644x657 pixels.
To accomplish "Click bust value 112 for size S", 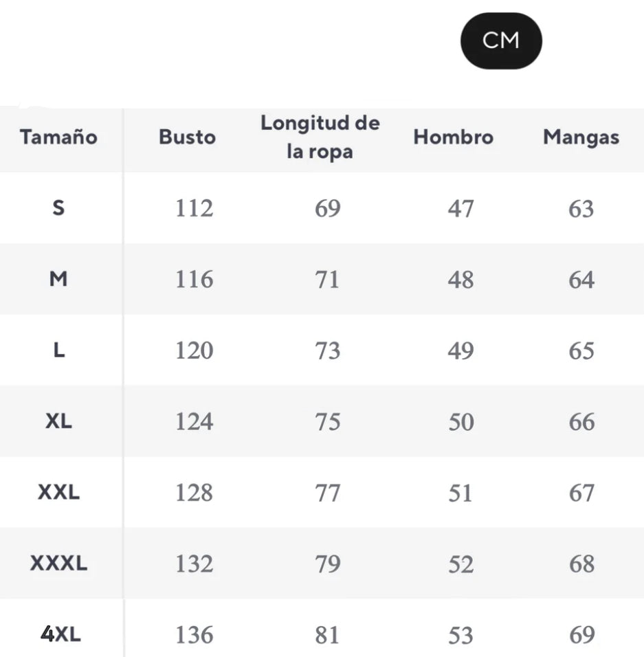I will tap(194, 208).
